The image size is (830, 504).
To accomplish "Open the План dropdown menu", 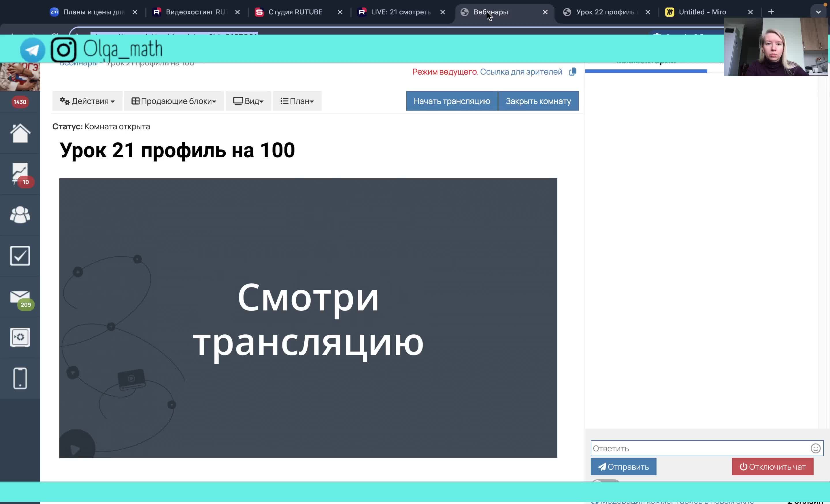I will click(x=297, y=101).
